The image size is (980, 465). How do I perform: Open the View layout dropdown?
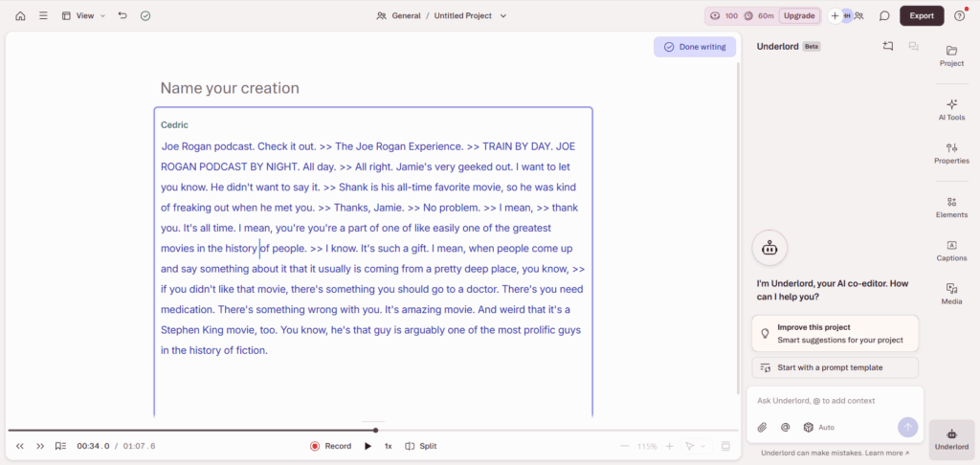coord(84,16)
